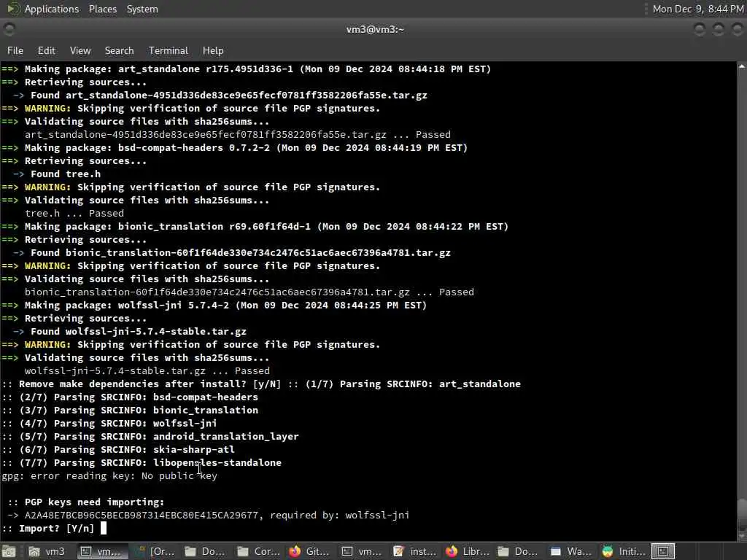The image size is (747, 560).
Task: Switch to the Libr... Firefox taskbar window
Action: click(468, 551)
